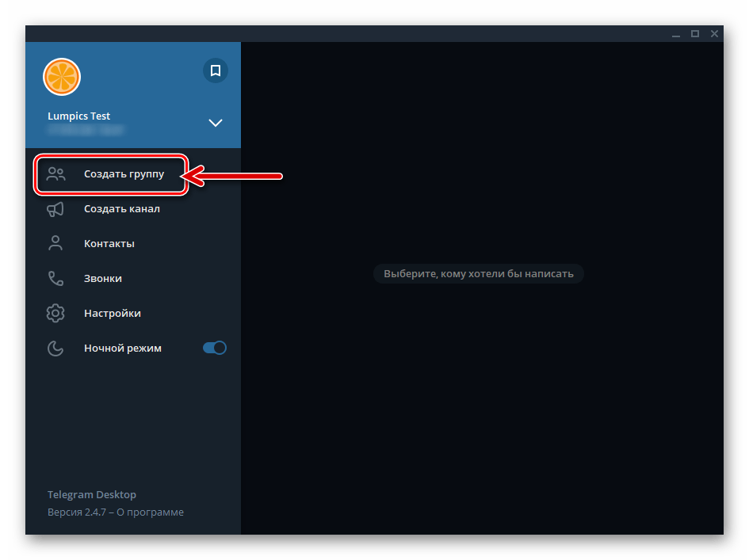Image resolution: width=749 pixels, height=560 pixels.
Task: Open the "Звонки" menu label
Action: (102, 279)
